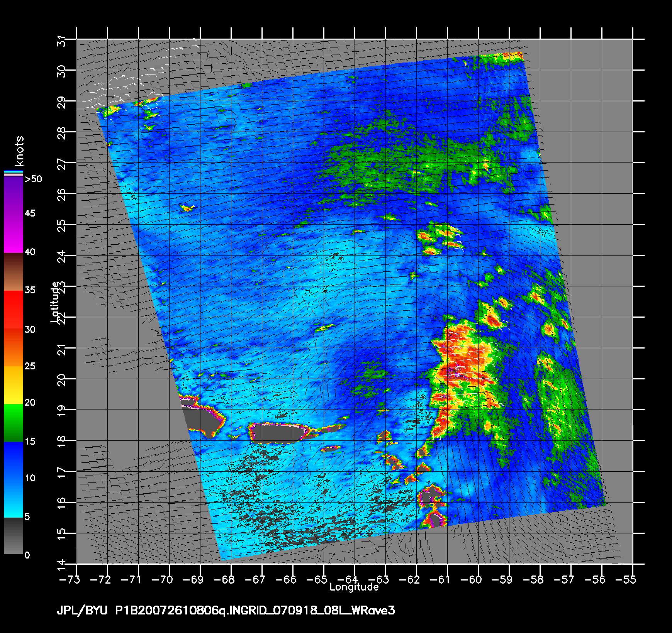Click the gray band of the color scale
Screen dimensions: 672x633
click(x=14, y=536)
